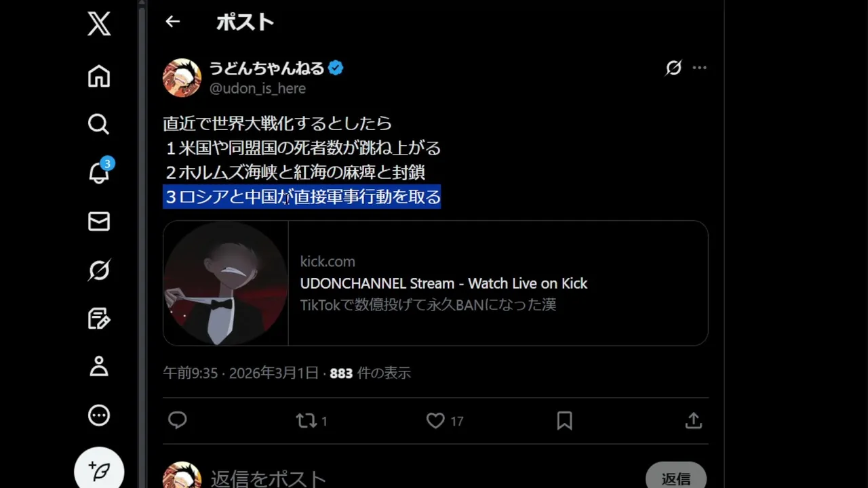Click the Grok icon on the post
The height and width of the screenshot is (488, 868).
[673, 68]
